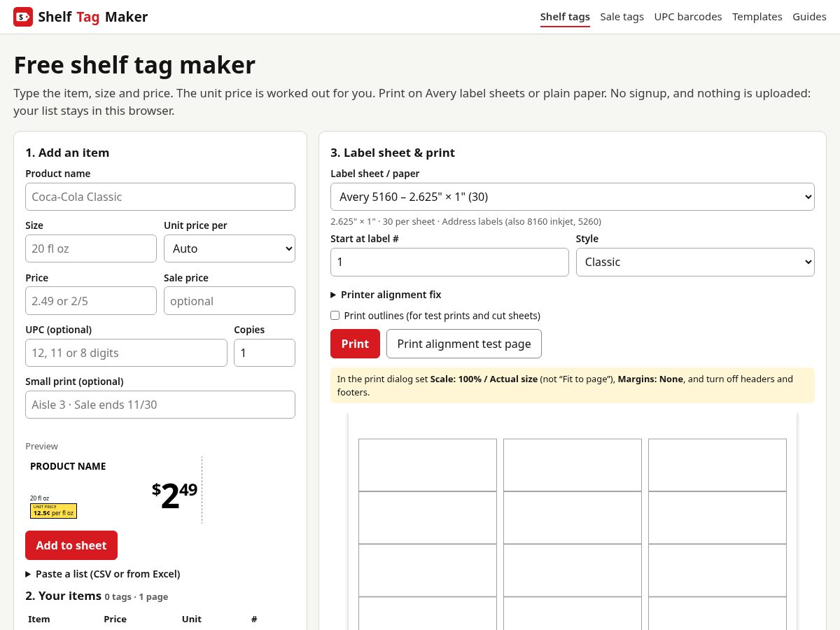Click the first label cell on sheet preview

(428, 465)
